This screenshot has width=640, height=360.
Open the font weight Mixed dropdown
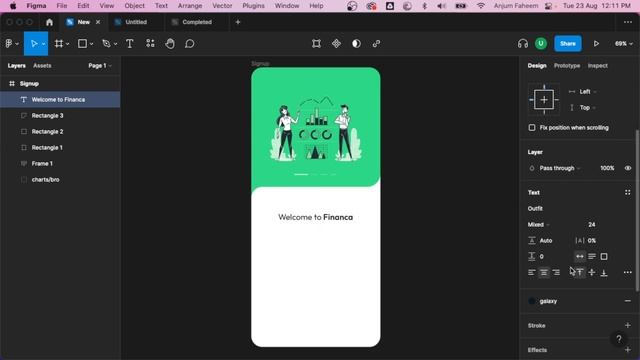click(x=538, y=224)
